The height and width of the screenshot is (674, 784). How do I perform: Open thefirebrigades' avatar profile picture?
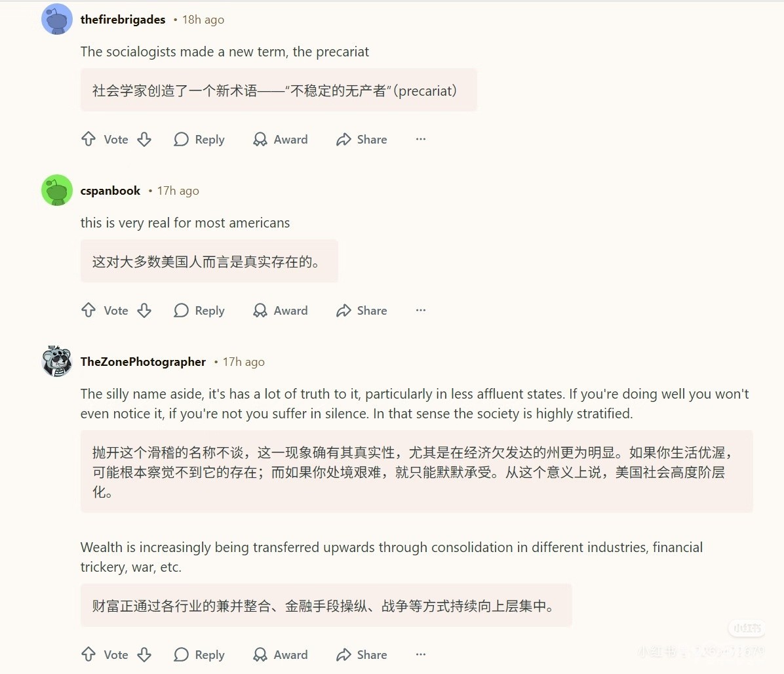pos(57,20)
